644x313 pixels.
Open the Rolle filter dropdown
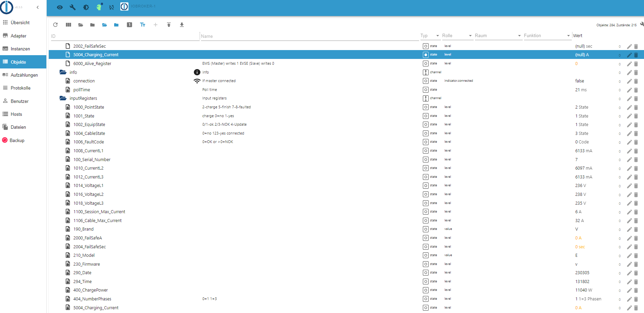(457, 36)
